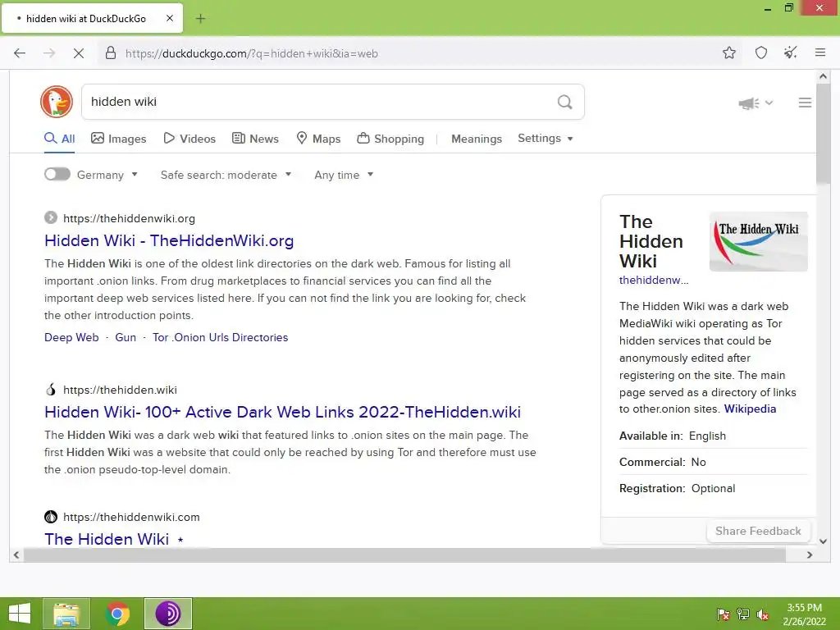Select the All results tab
840x630 pixels.
tap(59, 138)
